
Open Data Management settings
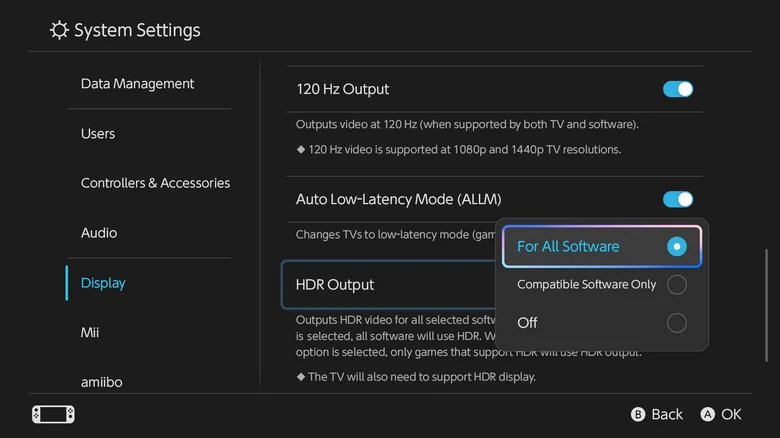click(x=138, y=84)
